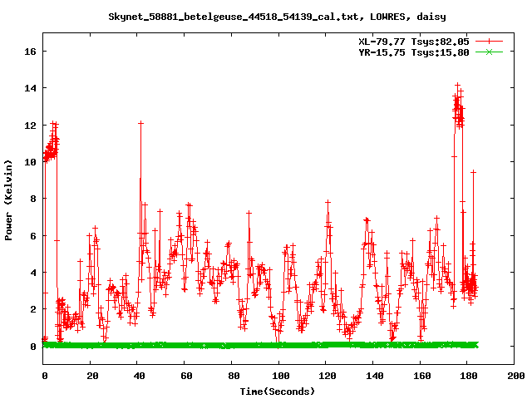Click x-axis tick value 60
The image size is (532, 399).
tap(186, 376)
